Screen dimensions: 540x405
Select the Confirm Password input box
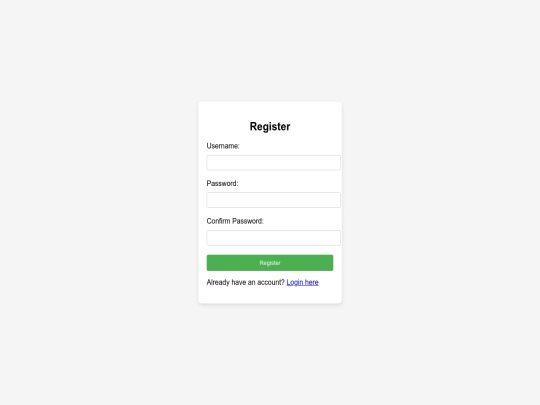pos(273,238)
